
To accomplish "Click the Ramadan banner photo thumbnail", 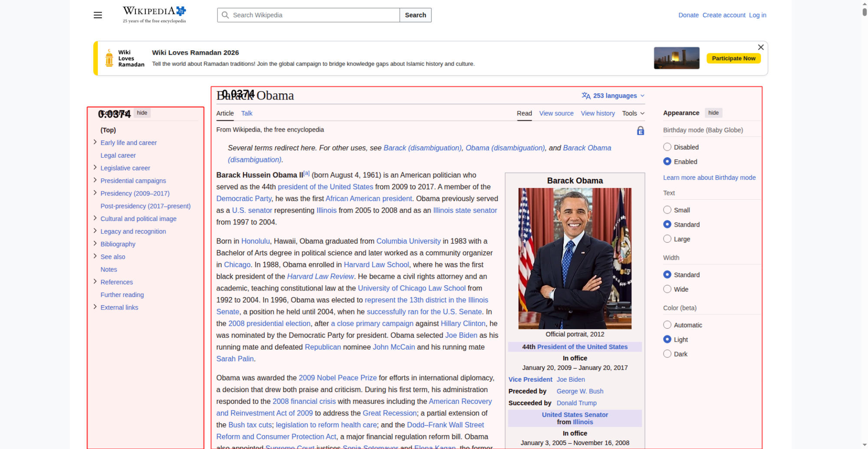I will point(676,58).
